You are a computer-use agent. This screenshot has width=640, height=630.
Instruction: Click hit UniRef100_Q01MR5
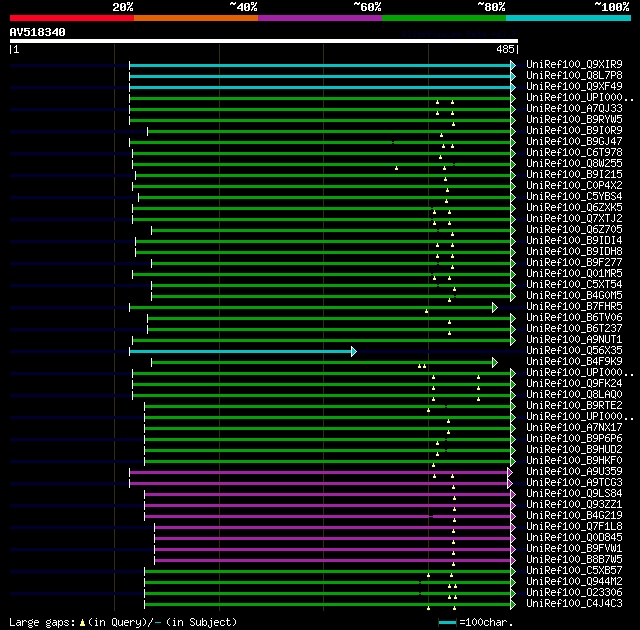tap(574, 274)
